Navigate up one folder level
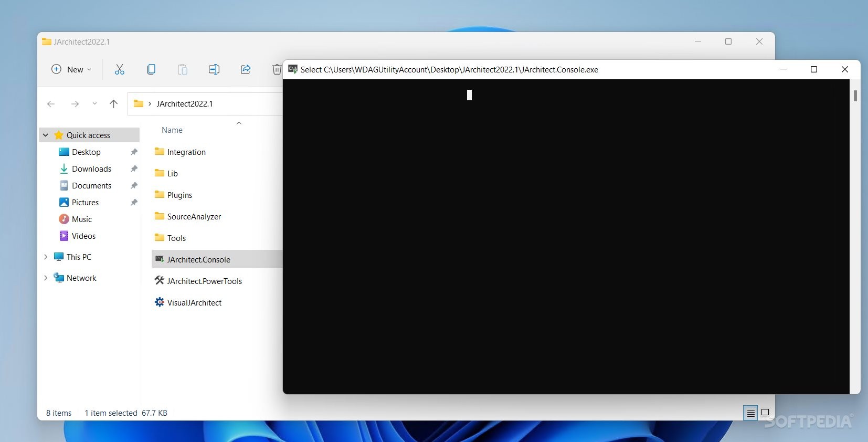 point(113,104)
